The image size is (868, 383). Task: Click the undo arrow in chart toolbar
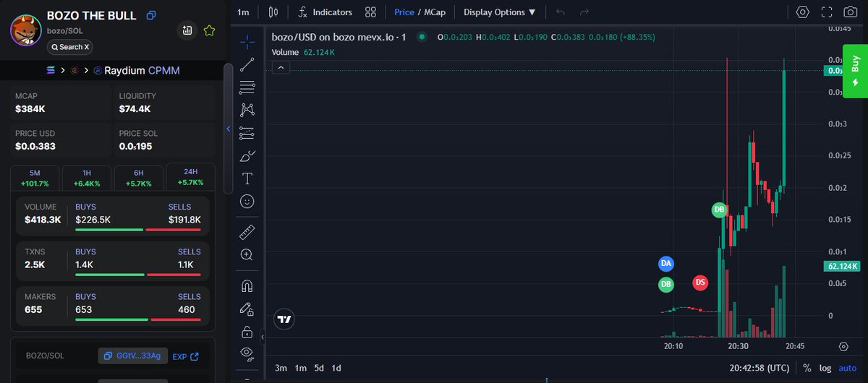pos(561,12)
